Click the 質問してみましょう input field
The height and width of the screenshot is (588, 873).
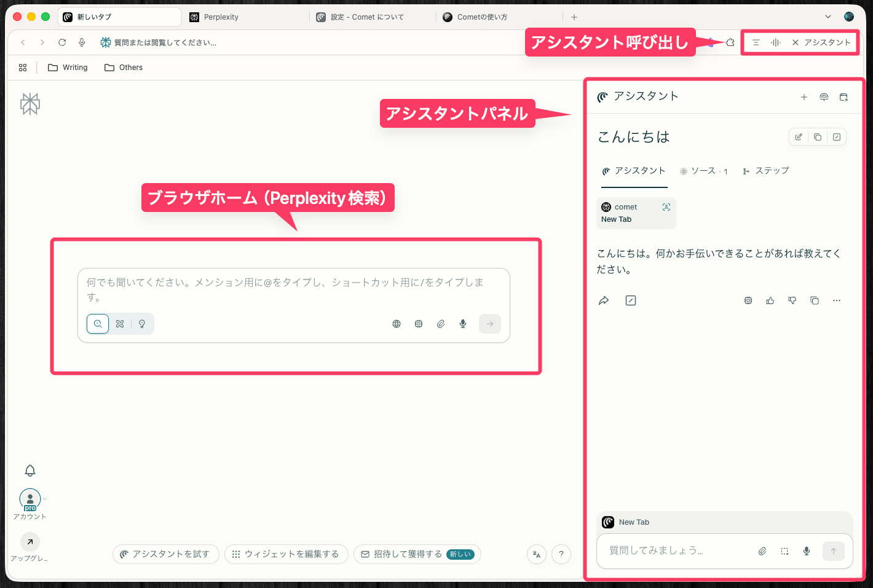coord(676,551)
